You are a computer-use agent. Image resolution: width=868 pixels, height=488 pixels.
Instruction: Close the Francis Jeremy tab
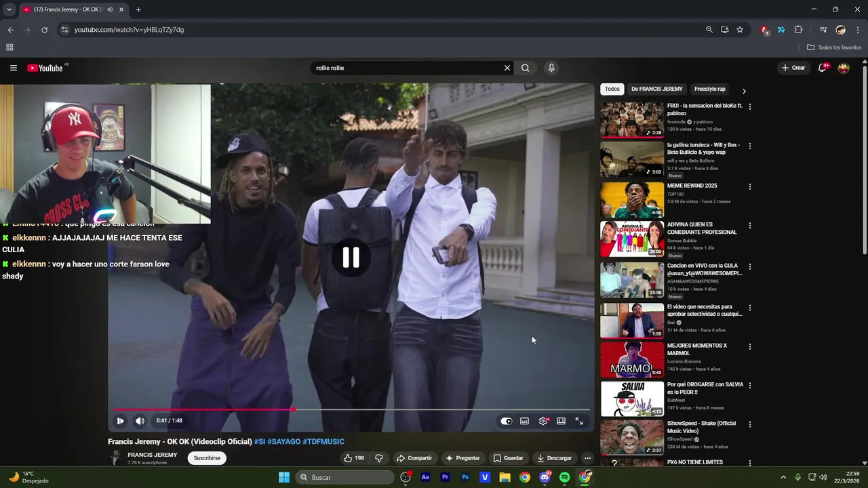pos(121,9)
